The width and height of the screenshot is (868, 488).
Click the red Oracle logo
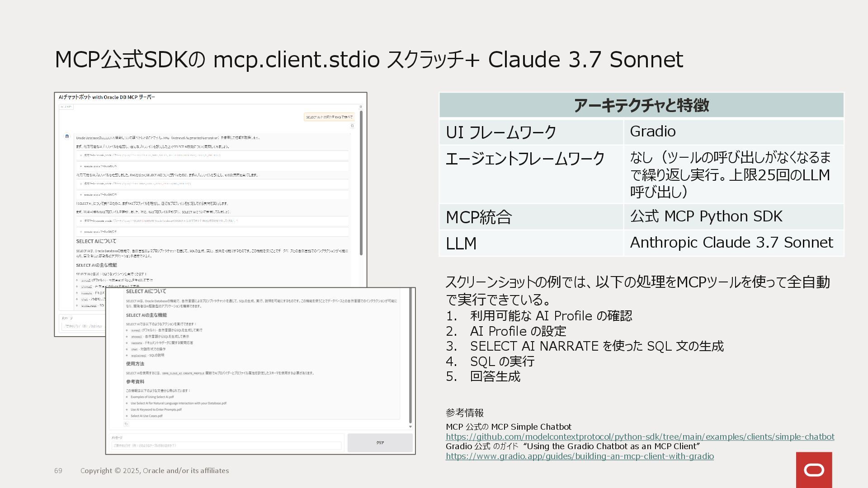coord(814,470)
